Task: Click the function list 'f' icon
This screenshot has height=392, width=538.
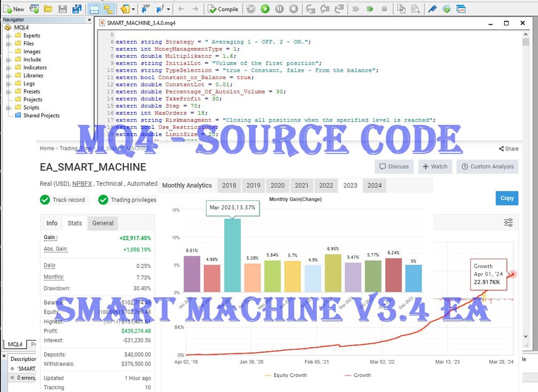Action: [160, 9]
